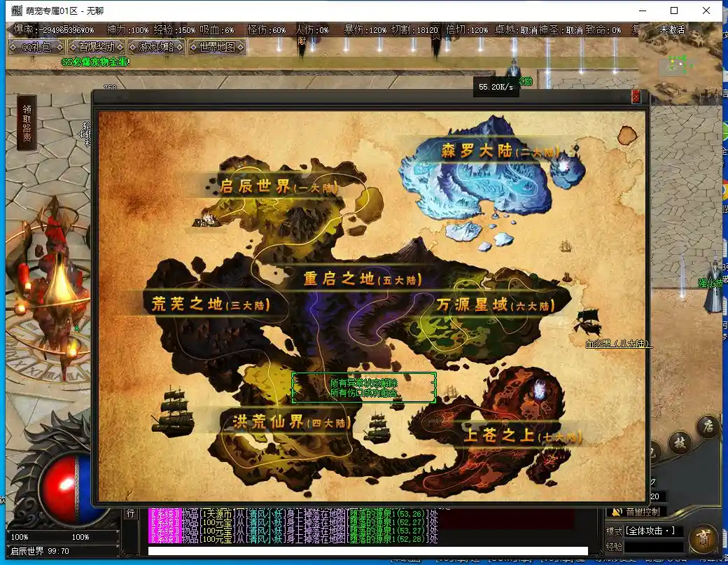Click the 人伤:0% stat
The image size is (728, 565).
[311, 29]
